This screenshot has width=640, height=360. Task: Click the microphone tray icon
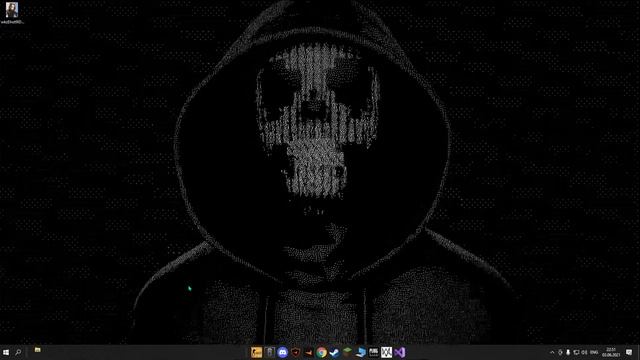point(568,352)
